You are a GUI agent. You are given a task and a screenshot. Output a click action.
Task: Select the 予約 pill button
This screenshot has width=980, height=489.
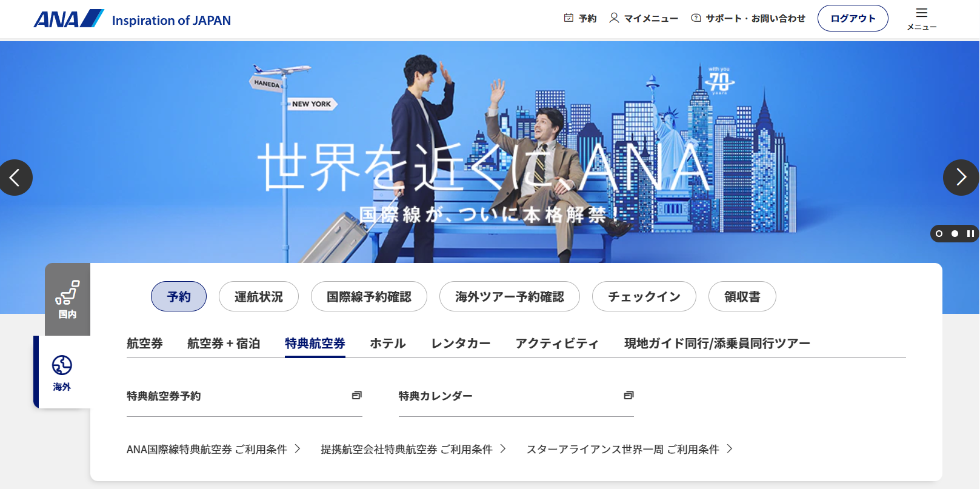[179, 296]
